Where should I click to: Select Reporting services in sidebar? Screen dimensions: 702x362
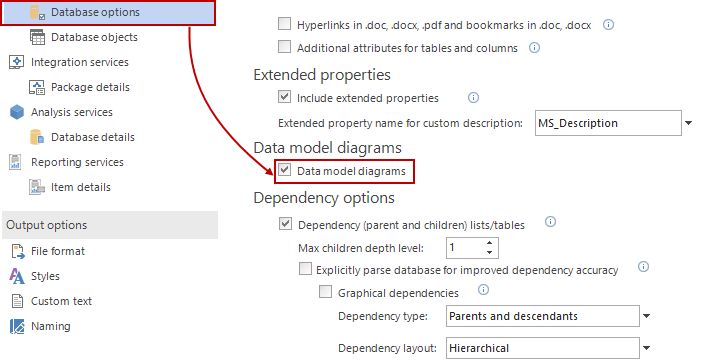[x=77, y=162]
